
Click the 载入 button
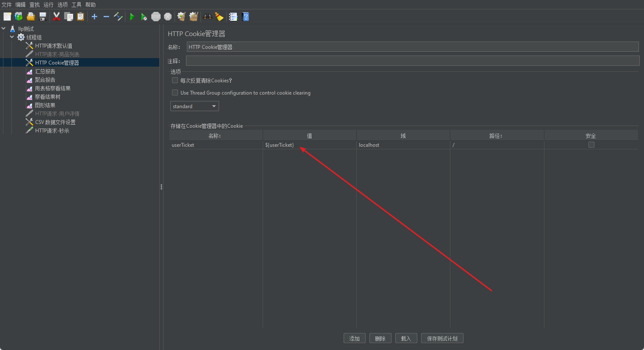coord(406,339)
